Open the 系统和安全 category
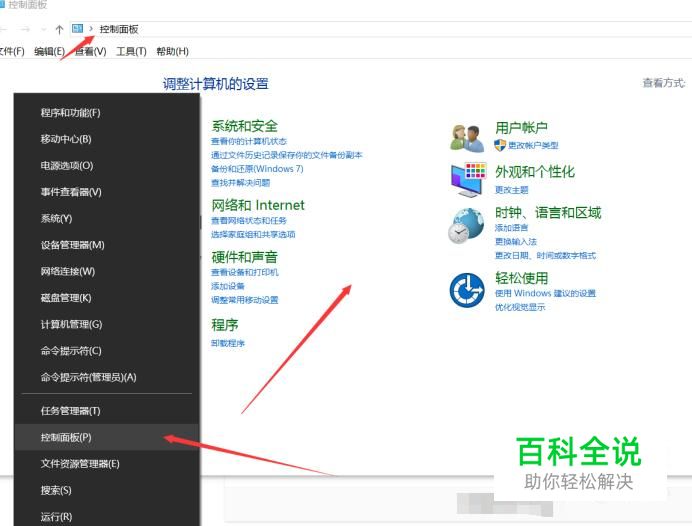The image size is (692, 526). tap(244, 126)
